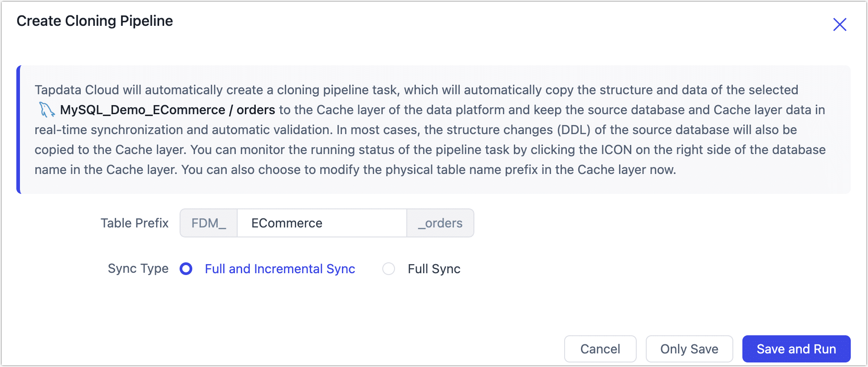Click the unfilled gray radio indicator
The image size is (868, 367).
tap(389, 269)
